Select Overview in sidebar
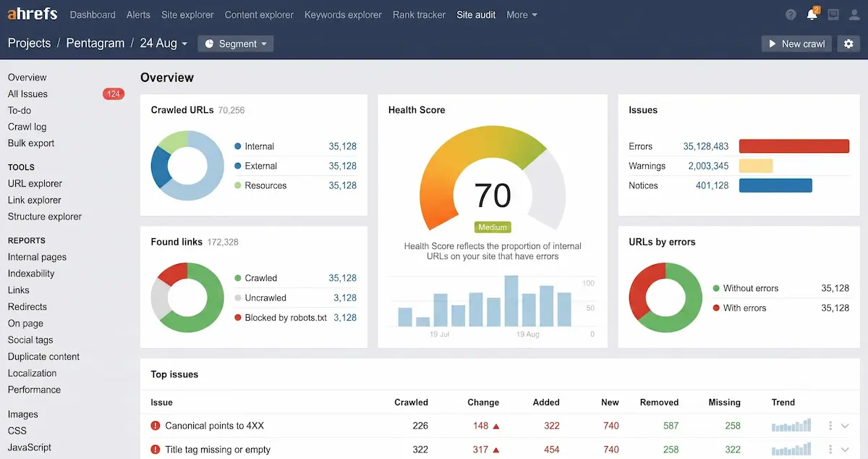Screen dimensions: 868x459 [x=27, y=77]
